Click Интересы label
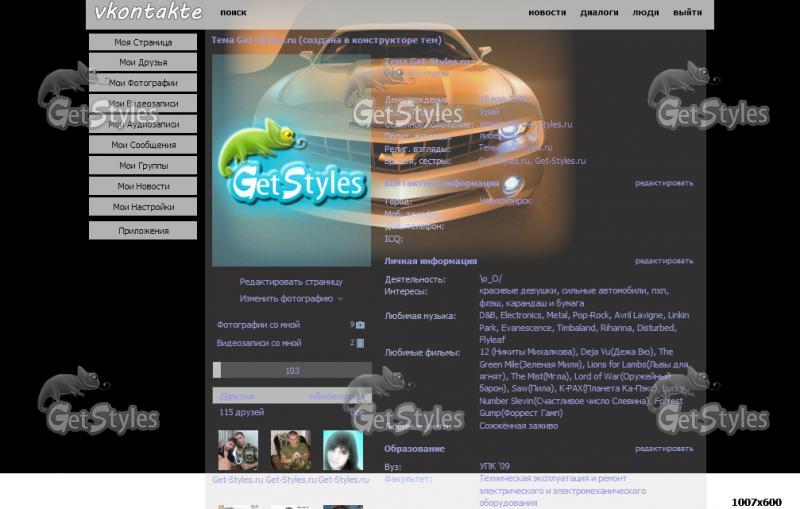 [x=406, y=291]
